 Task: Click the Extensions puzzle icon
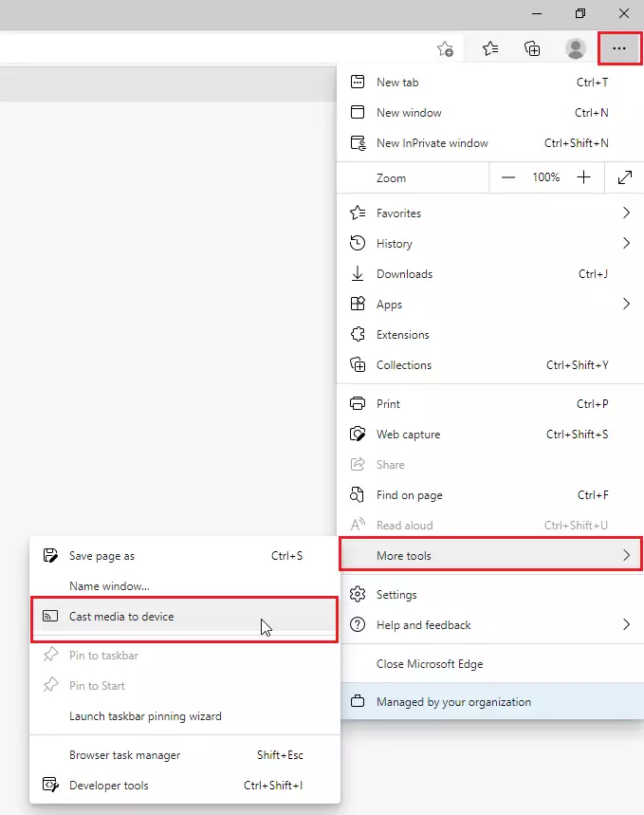358,334
